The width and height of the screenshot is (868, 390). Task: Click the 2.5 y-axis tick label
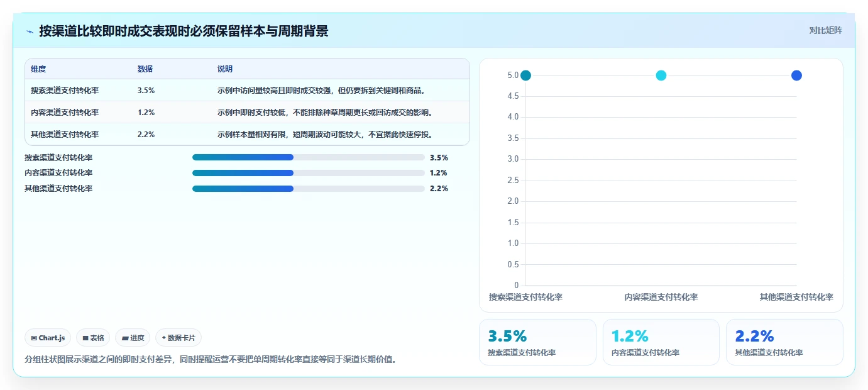513,181
